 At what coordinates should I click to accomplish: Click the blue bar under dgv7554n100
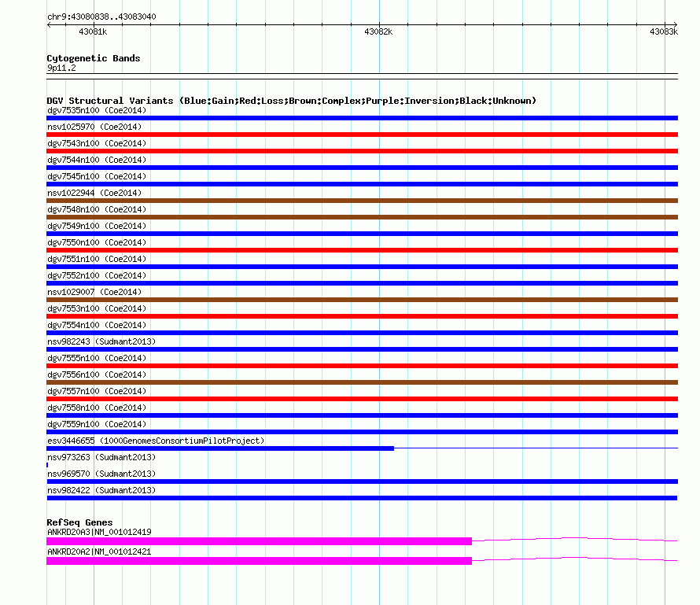[362, 333]
